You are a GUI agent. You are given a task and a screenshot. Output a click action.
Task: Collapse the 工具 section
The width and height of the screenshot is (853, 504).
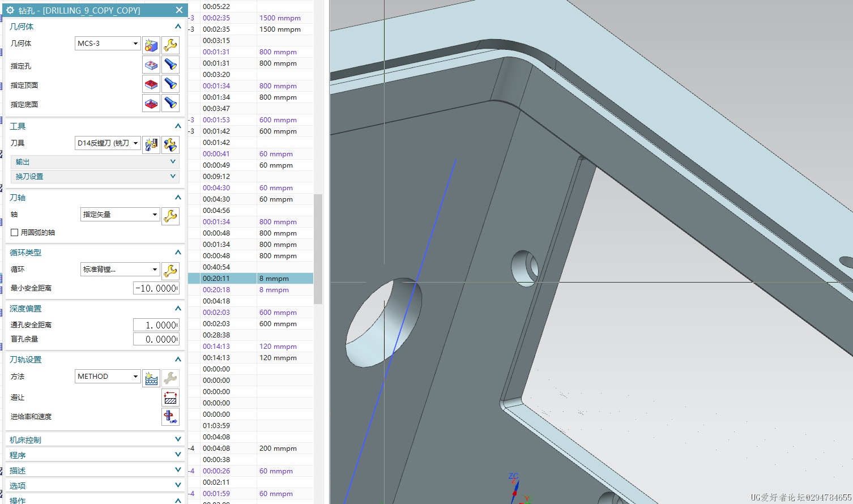click(178, 126)
